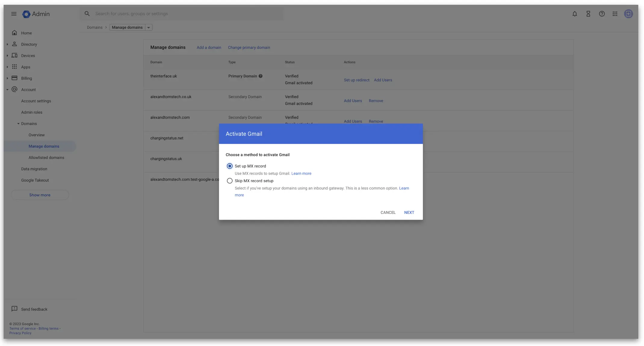Click the Type column header

232,62
